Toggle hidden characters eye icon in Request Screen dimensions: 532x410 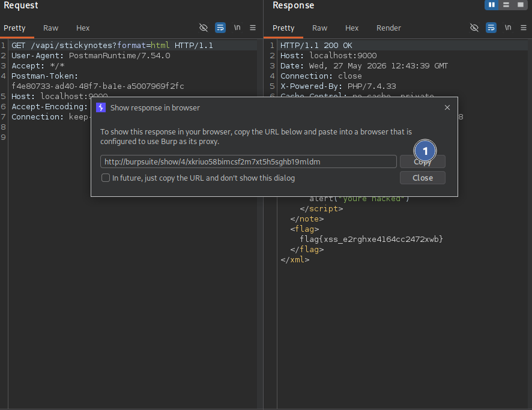(203, 28)
